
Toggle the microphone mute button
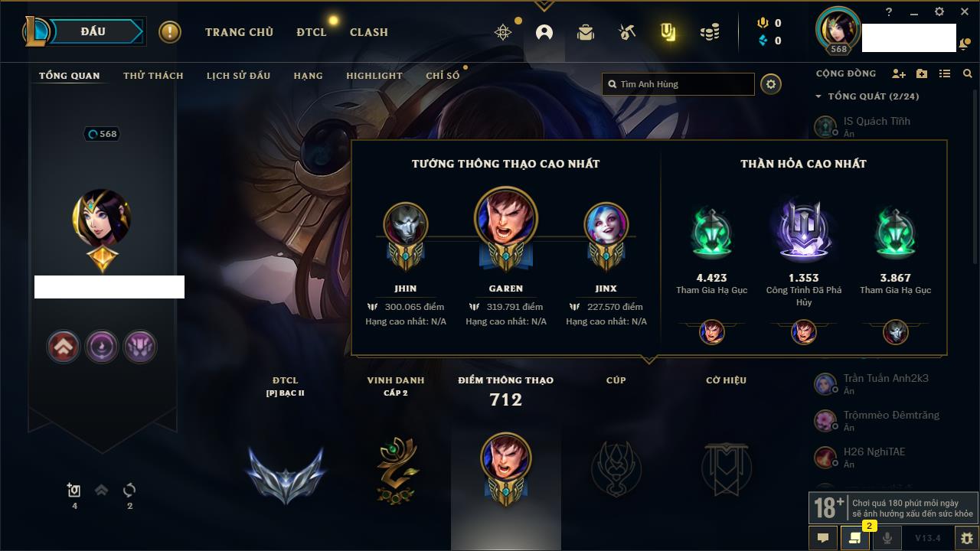(887, 538)
